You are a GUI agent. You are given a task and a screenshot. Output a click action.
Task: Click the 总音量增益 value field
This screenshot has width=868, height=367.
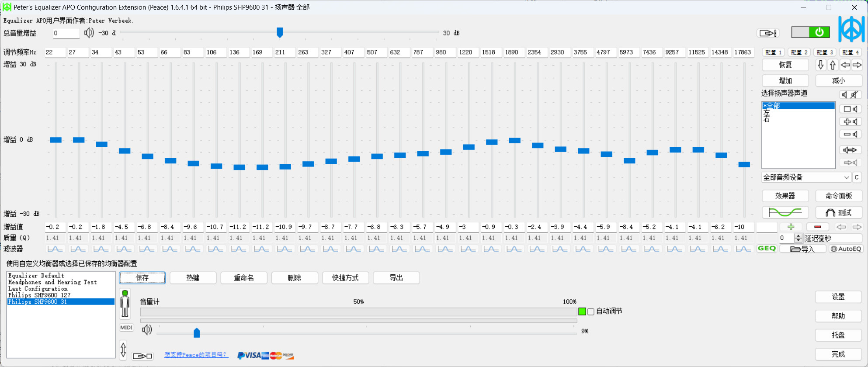coord(66,33)
